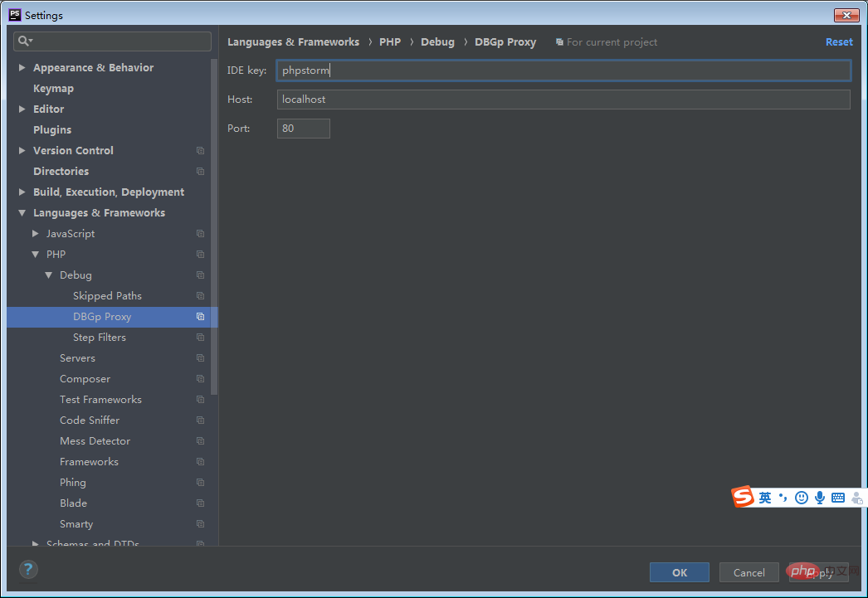The width and height of the screenshot is (868, 598).
Task: Click the project icon beside Blade
Action: click(200, 503)
